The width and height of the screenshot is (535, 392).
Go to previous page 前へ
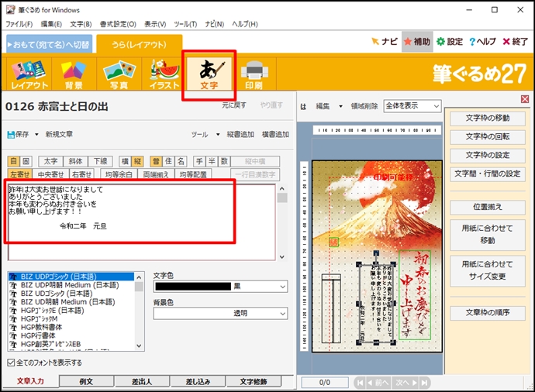click(x=378, y=383)
